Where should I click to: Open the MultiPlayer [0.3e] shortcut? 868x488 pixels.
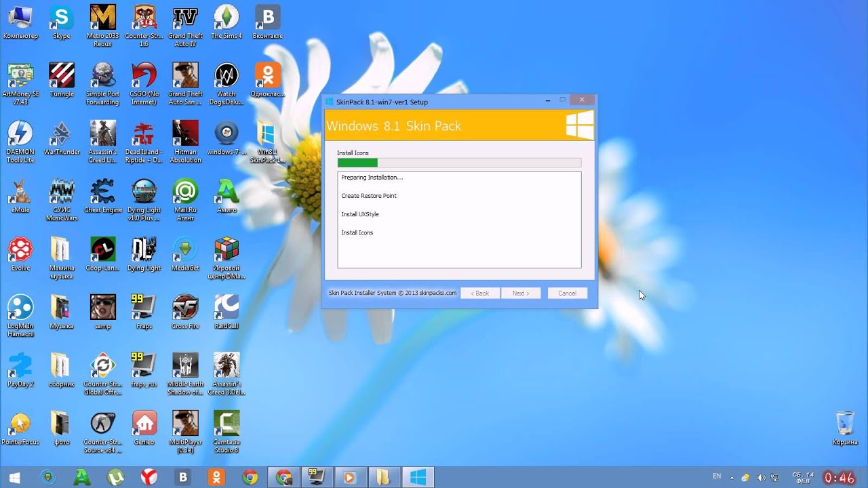[185, 432]
